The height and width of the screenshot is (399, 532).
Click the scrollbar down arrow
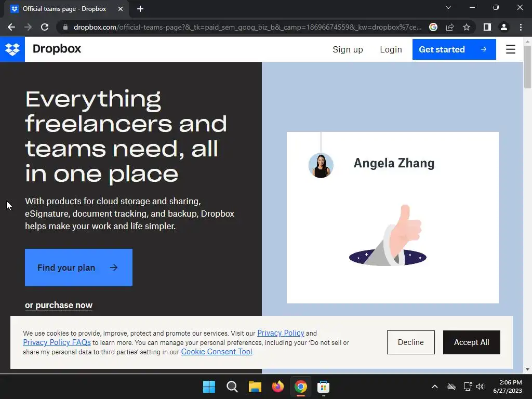(x=527, y=369)
